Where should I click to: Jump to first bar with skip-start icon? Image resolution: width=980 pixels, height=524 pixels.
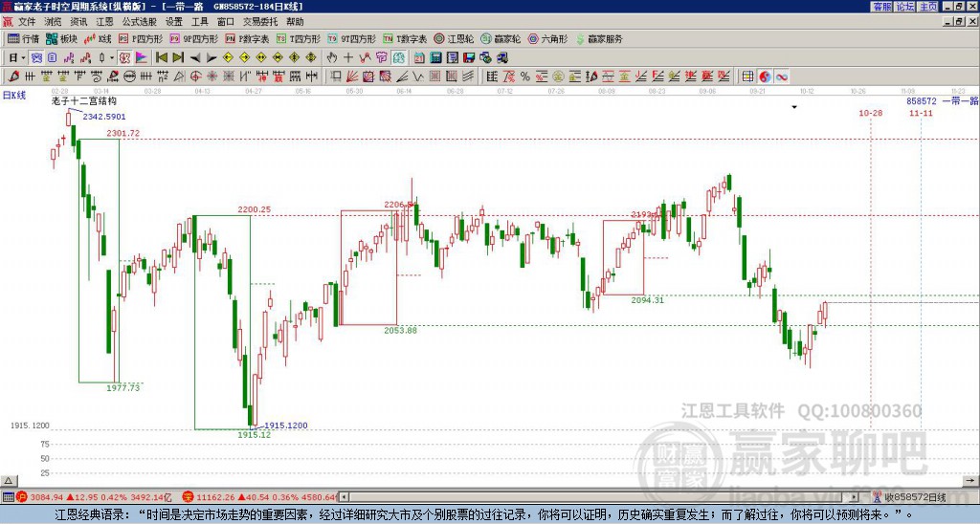[161, 58]
